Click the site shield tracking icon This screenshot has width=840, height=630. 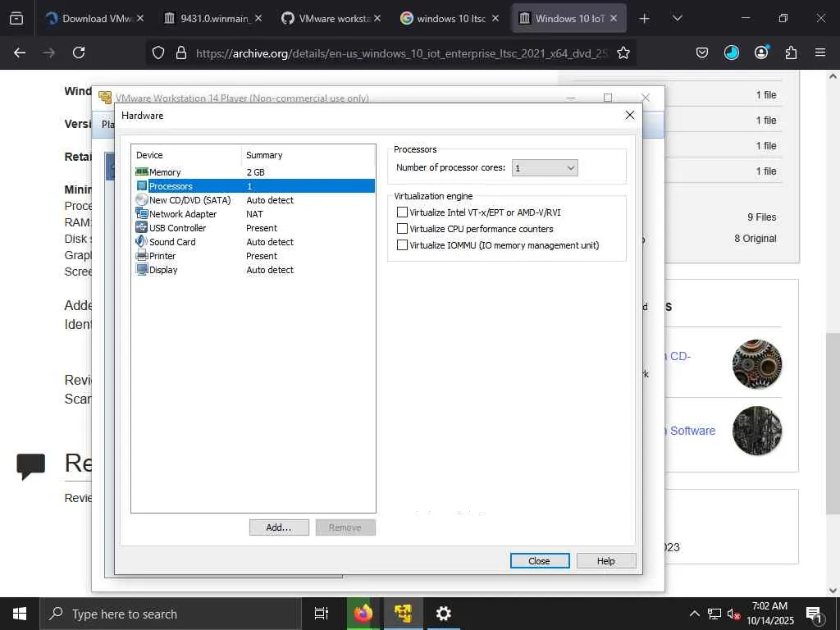point(158,52)
